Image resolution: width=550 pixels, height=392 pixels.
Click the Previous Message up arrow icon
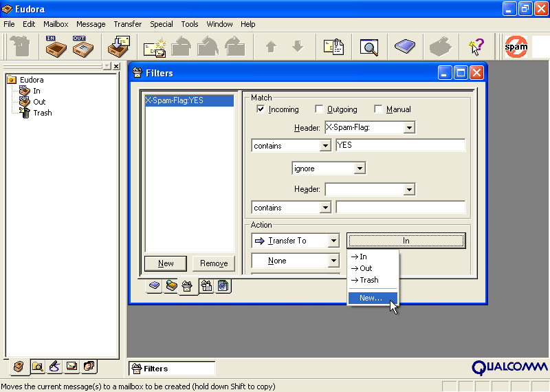[271, 46]
